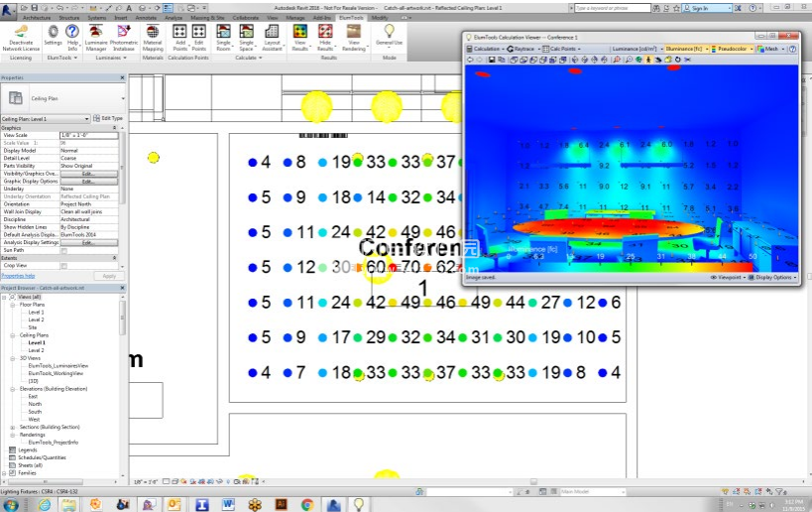Viewport: 812px width, 512px height.
Task: Open ElumTools Settings gear
Action: tap(53, 35)
